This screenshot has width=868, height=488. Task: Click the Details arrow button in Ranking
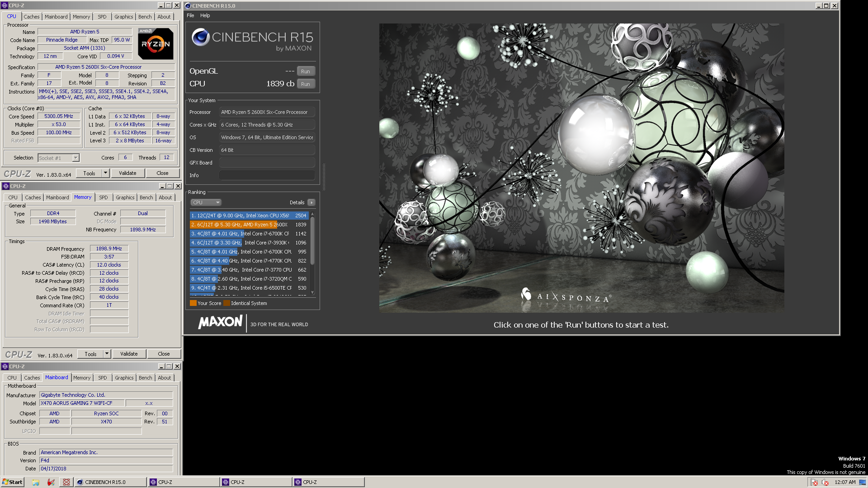click(311, 202)
